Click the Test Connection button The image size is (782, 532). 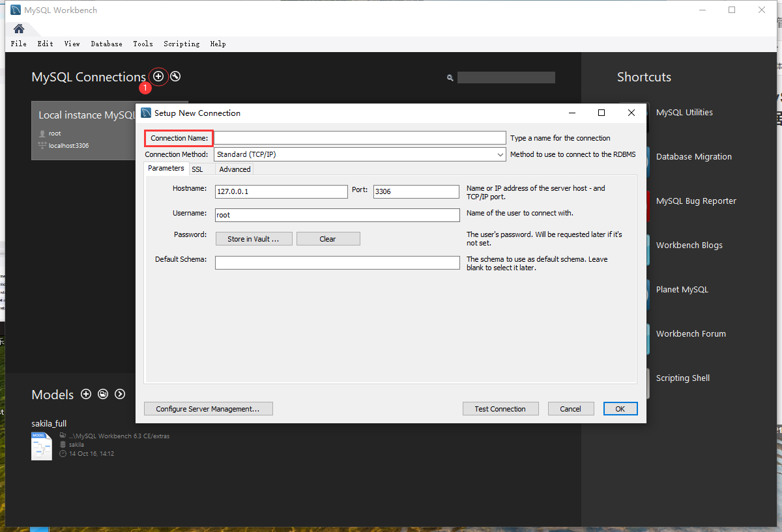click(x=500, y=409)
